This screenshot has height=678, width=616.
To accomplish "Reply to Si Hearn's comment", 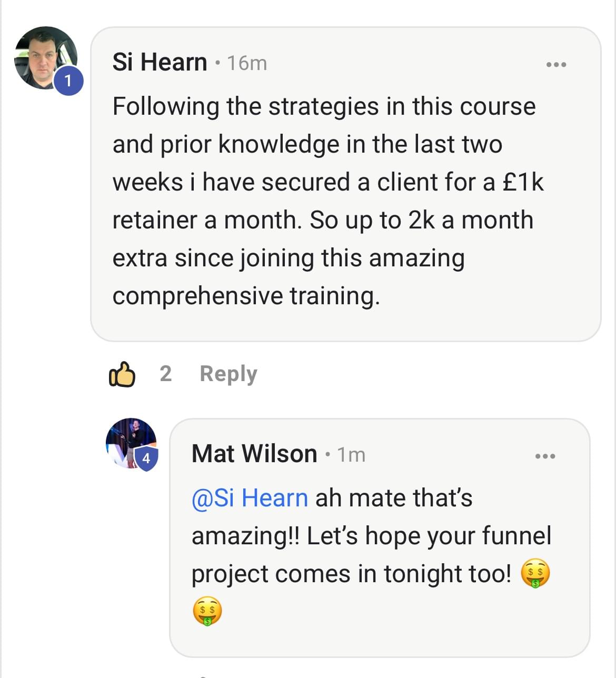I will pos(228,374).
